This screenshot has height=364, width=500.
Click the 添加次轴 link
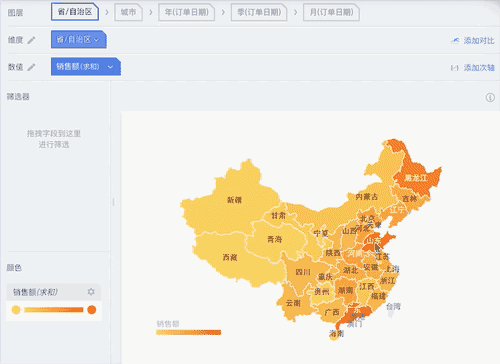tap(479, 68)
